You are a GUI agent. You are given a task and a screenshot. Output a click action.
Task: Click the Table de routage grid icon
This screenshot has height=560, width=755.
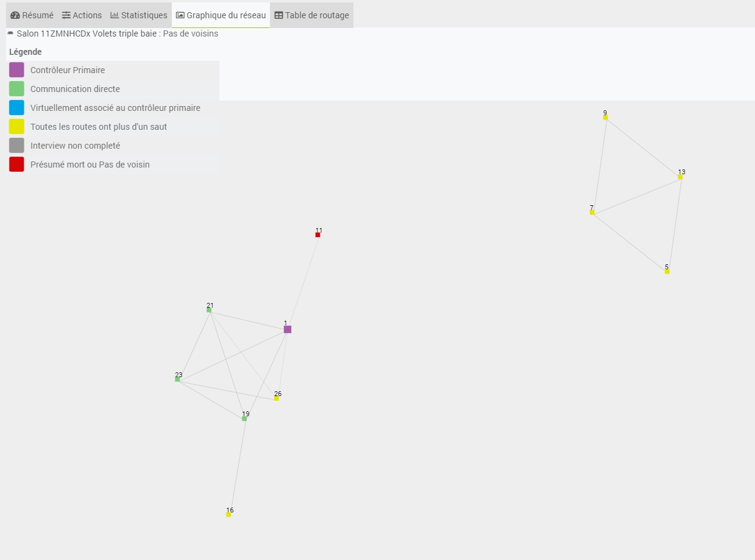[x=278, y=15]
